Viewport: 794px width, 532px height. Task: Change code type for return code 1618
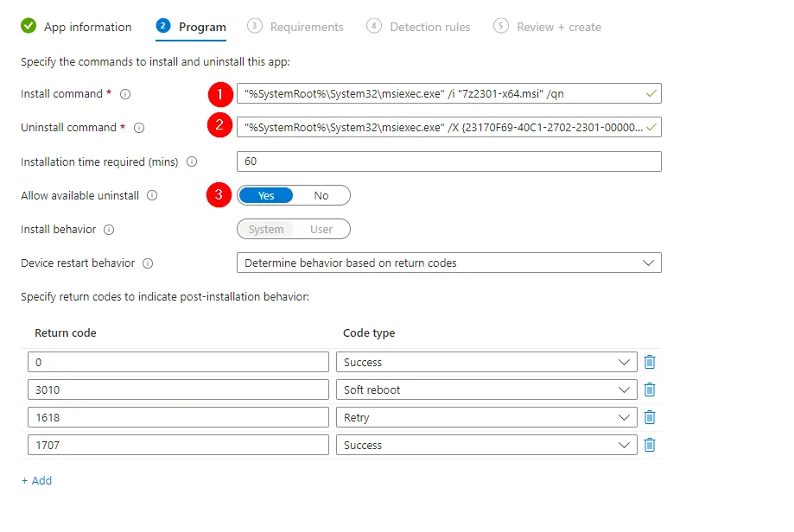(x=486, y=418)
